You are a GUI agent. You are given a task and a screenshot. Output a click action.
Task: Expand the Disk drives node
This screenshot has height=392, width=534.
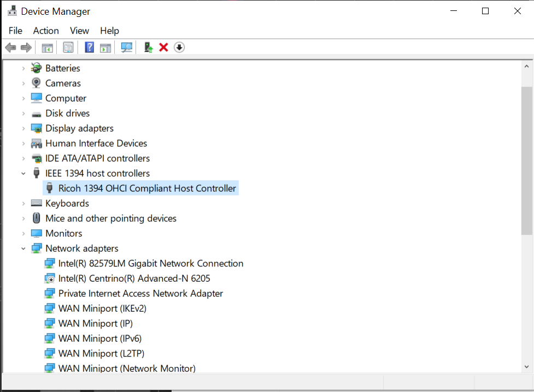coord(23,114)
